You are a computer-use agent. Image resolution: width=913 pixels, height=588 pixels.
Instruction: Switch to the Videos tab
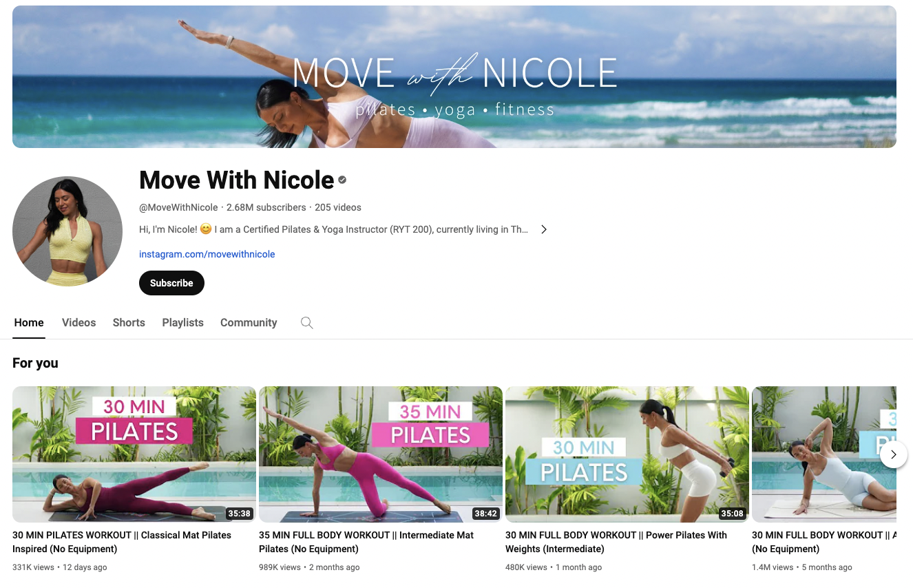78,322
